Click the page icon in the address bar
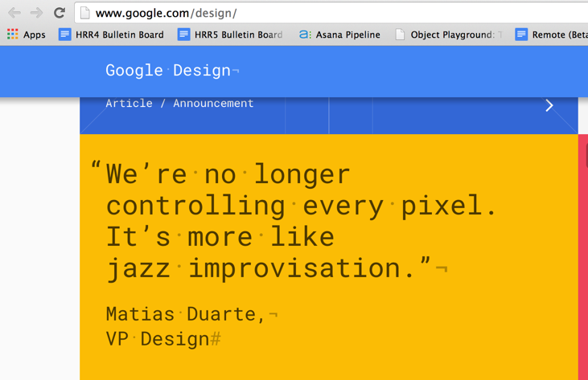 [x=85, y=13]
